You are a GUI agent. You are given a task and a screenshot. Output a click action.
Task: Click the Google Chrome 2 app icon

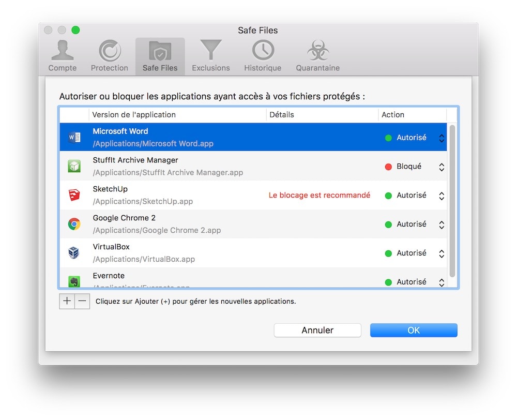point(74,224)
